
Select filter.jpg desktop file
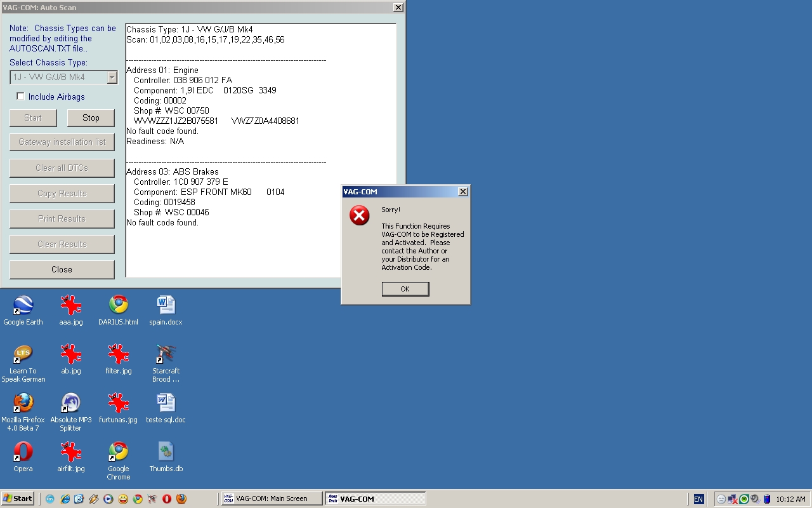point(118,359)
